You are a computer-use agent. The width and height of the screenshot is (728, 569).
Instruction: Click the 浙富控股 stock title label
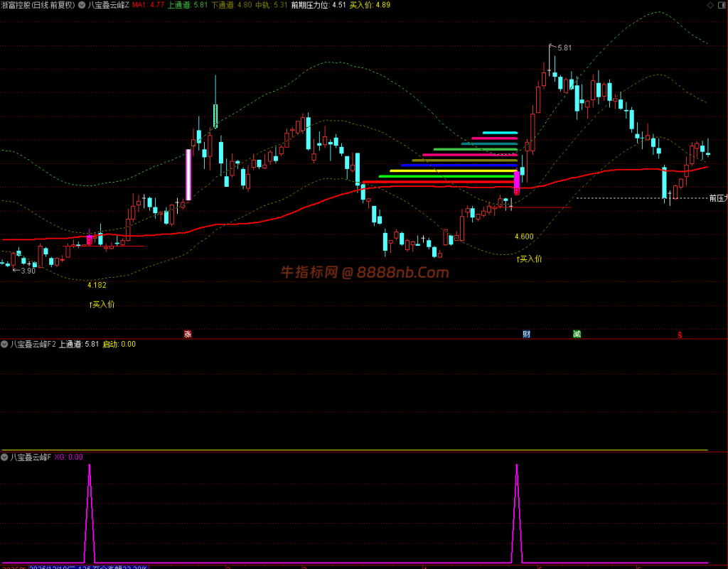coord(16,5)
